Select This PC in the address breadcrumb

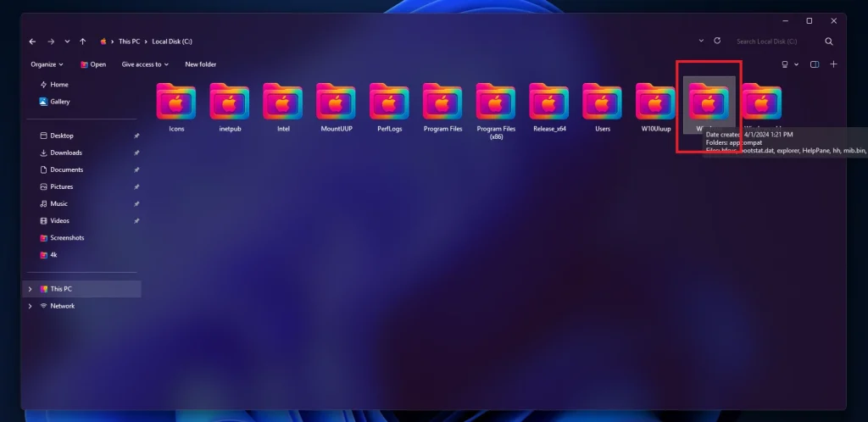[129, 42]
